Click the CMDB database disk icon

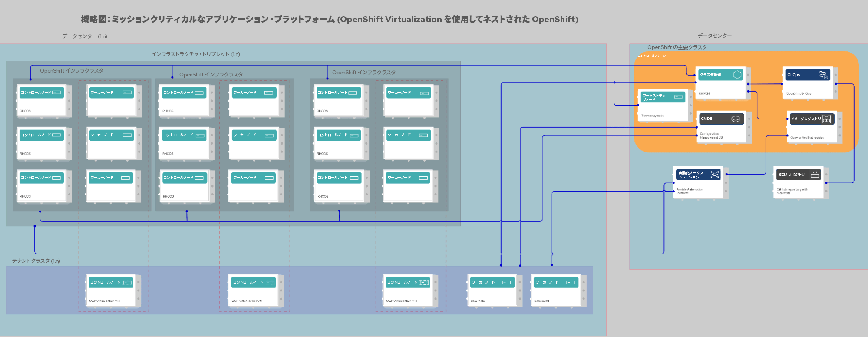pyautogui.click(x=736, y=119)
